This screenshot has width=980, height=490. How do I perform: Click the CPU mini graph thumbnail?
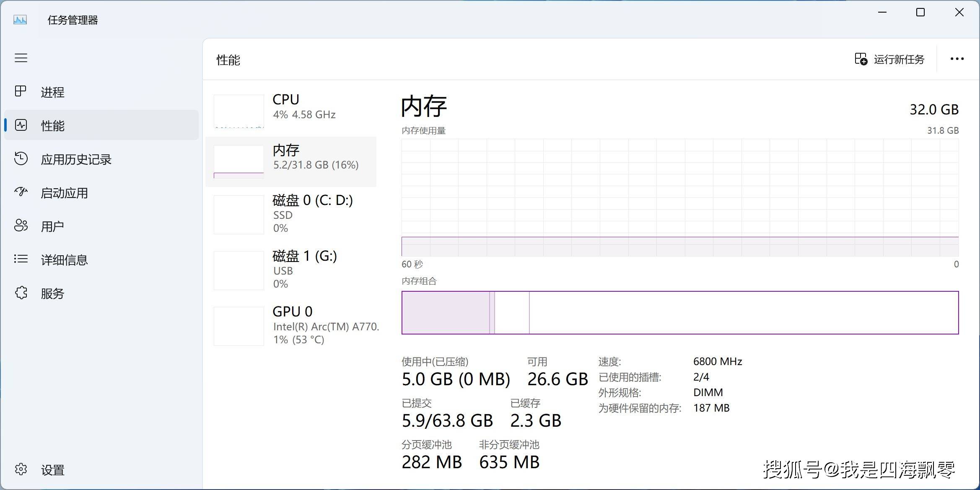point(239,111)
